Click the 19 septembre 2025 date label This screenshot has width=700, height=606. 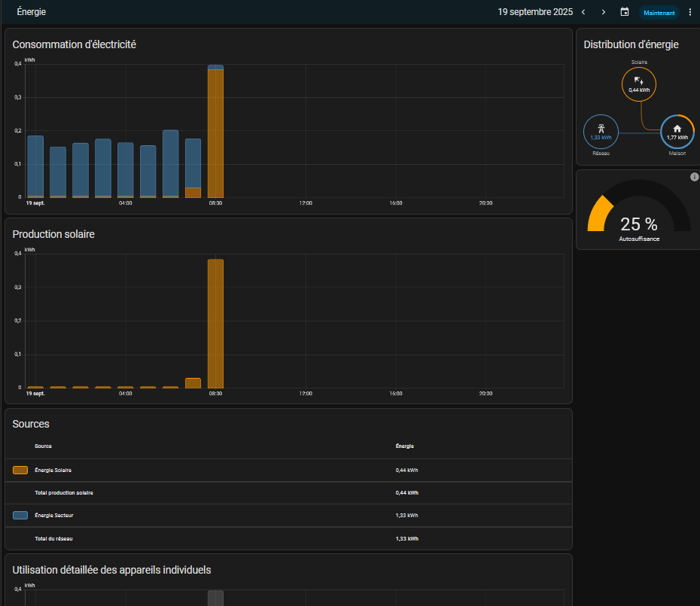click(x=535, y=12)
